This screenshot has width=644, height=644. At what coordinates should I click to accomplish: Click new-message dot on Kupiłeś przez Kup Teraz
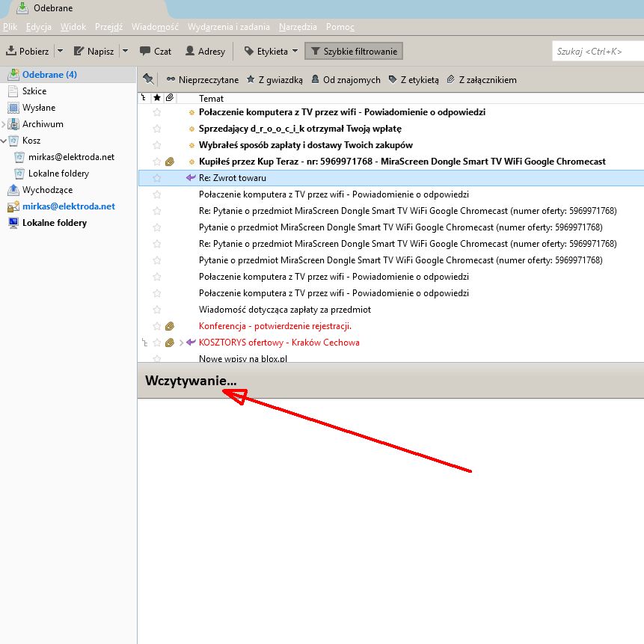click(x=191, y=162)
